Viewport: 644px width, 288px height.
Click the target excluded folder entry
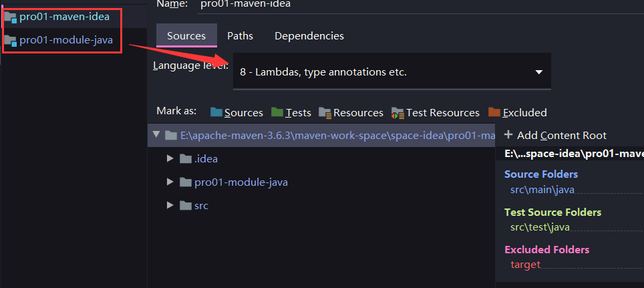click(525, 265)
